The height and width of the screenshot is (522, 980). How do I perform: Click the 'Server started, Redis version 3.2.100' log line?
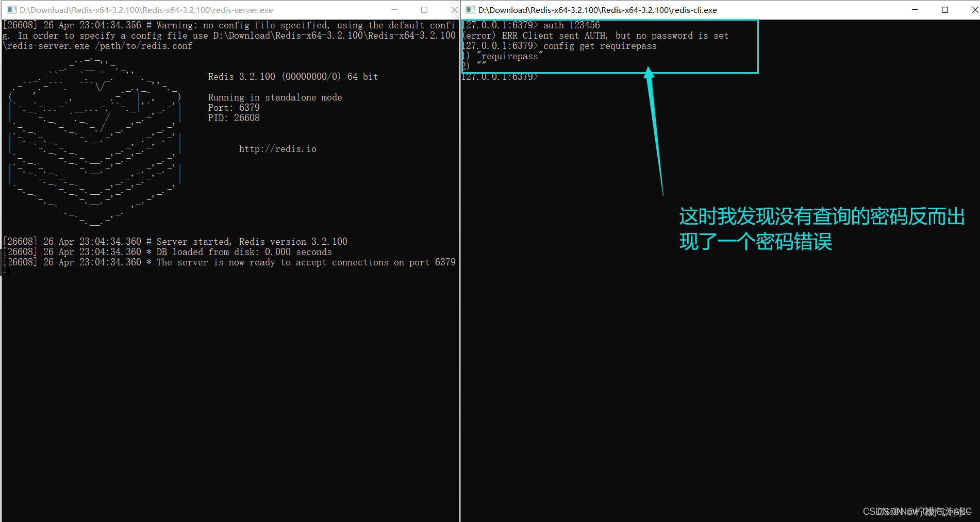[x=175, y=242]
